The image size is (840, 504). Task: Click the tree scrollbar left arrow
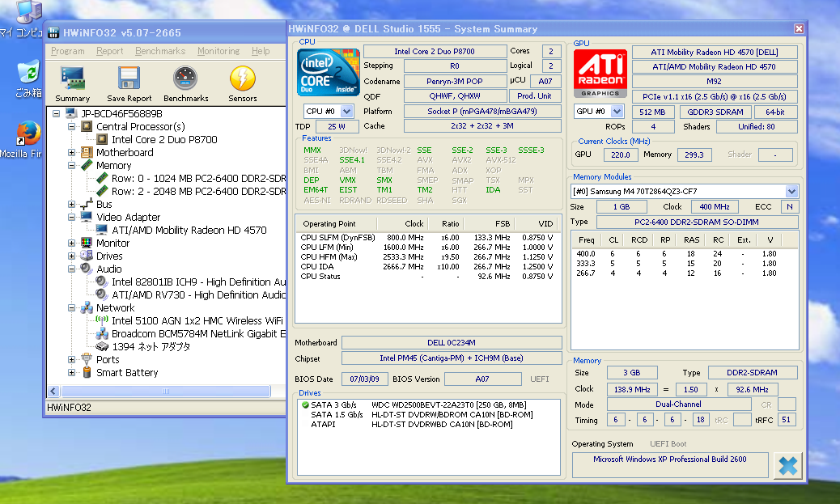point(53,391)
